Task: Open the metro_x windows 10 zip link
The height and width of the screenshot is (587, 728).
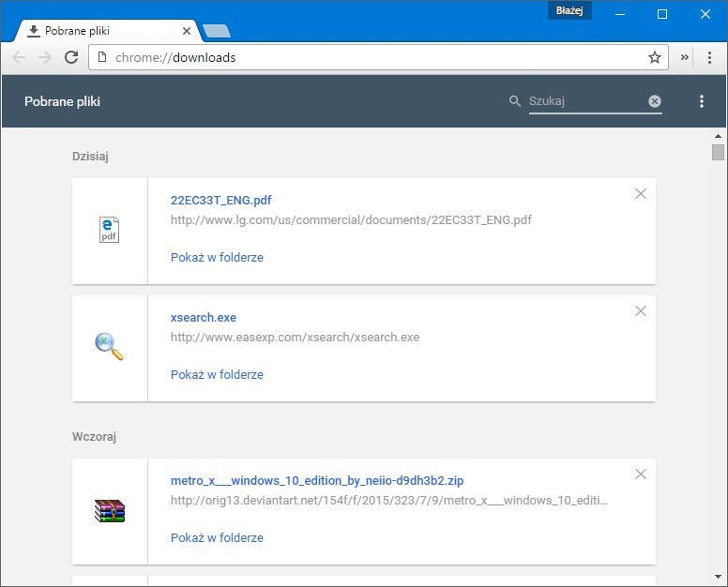Action: tap(317, 480)
